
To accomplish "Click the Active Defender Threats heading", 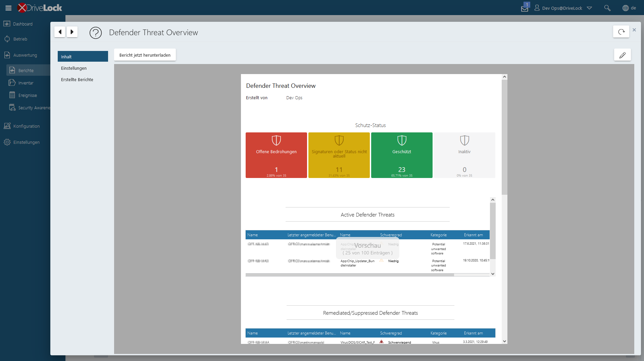I will 367,215.
